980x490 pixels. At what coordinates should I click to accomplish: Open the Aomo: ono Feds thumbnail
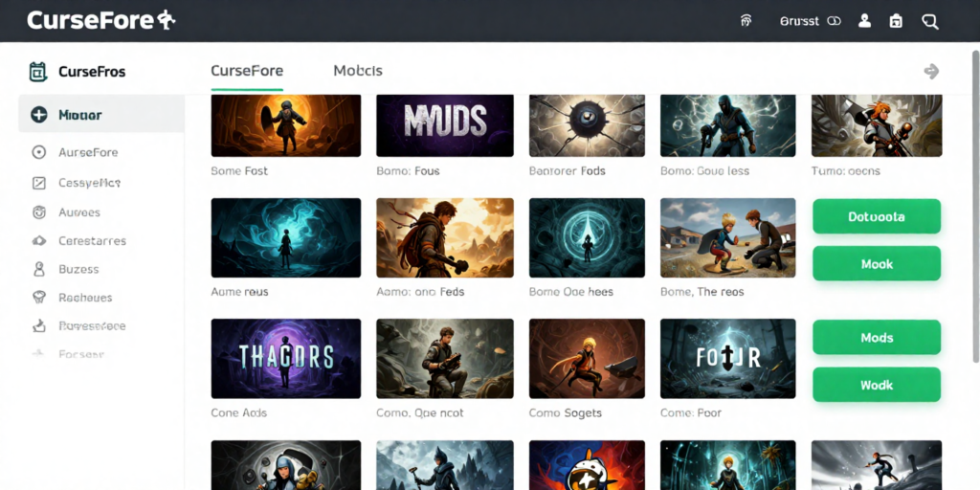pyautogui.click(x=444, y=237)
